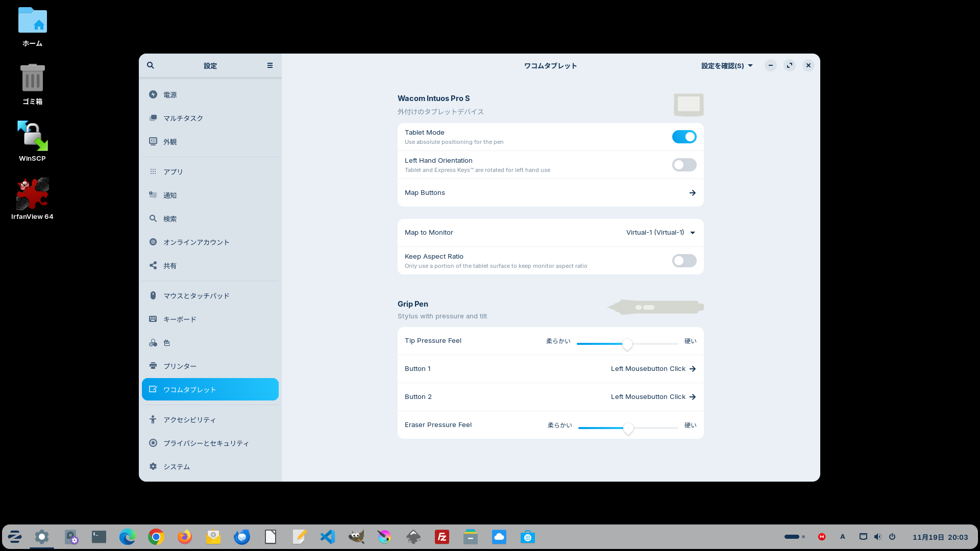Open Visual Studio Code from taskbar
This screenshot has width=980, height=551.
(328, 537)
